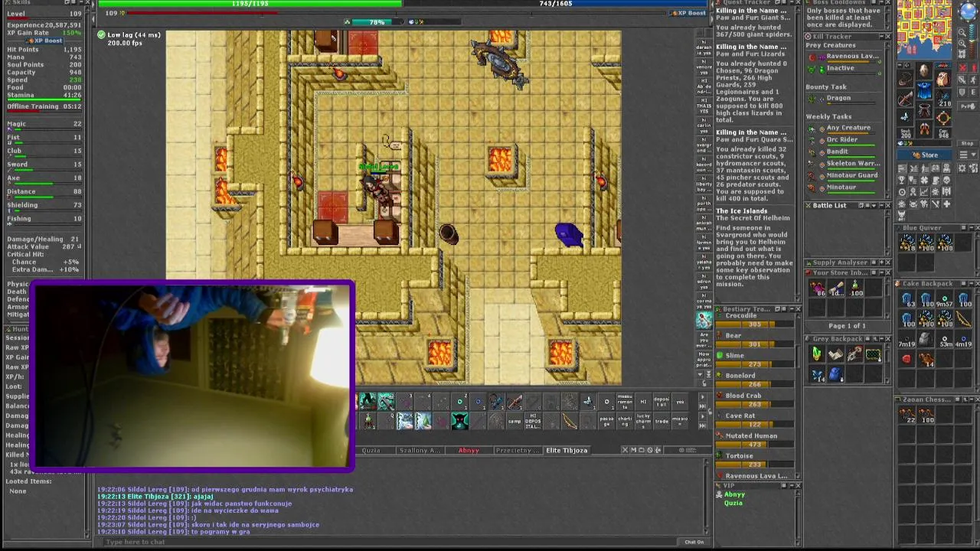Switch to red Abnyy chat tab
980x551 pixels.
click(x=469, y=450)
